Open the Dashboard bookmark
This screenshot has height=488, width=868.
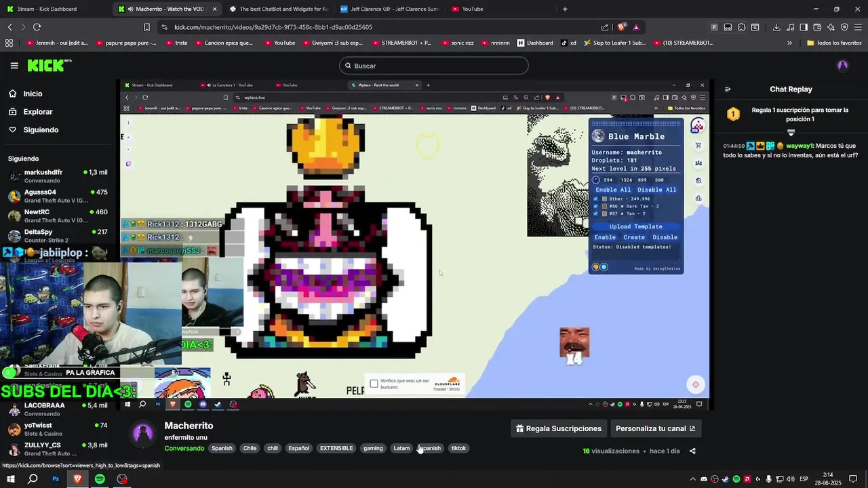tap(535, 43)
